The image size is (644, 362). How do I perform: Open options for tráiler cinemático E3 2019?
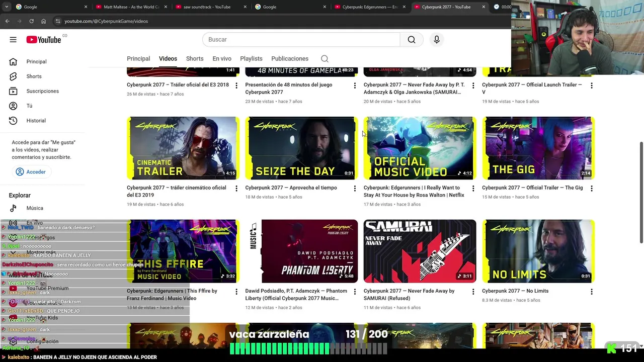pyautogui.click(x=236, y=189)
